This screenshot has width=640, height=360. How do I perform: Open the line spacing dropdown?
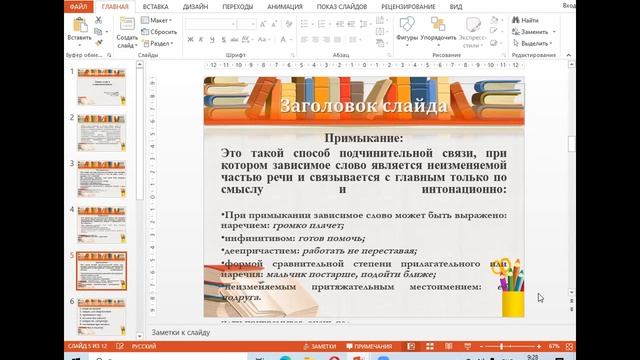tap(364, 24)
